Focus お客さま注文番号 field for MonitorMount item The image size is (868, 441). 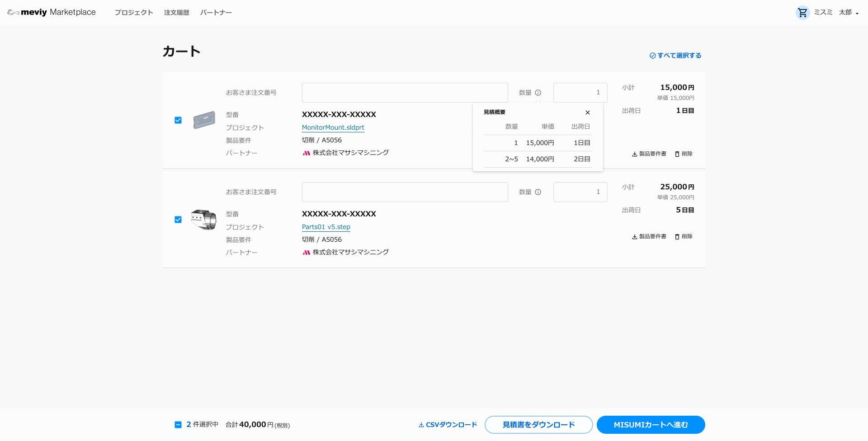pos(405,93)
